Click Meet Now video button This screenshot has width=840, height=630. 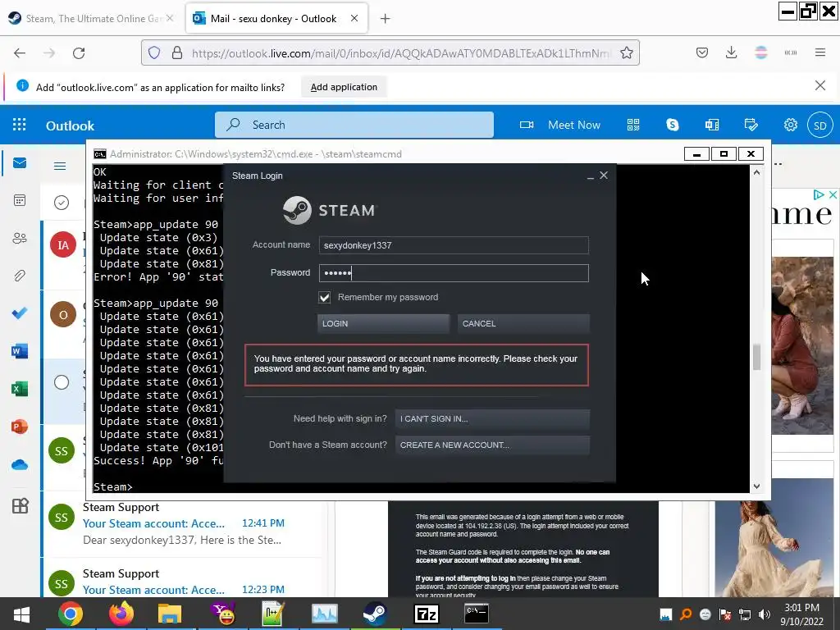pos(559,125)
